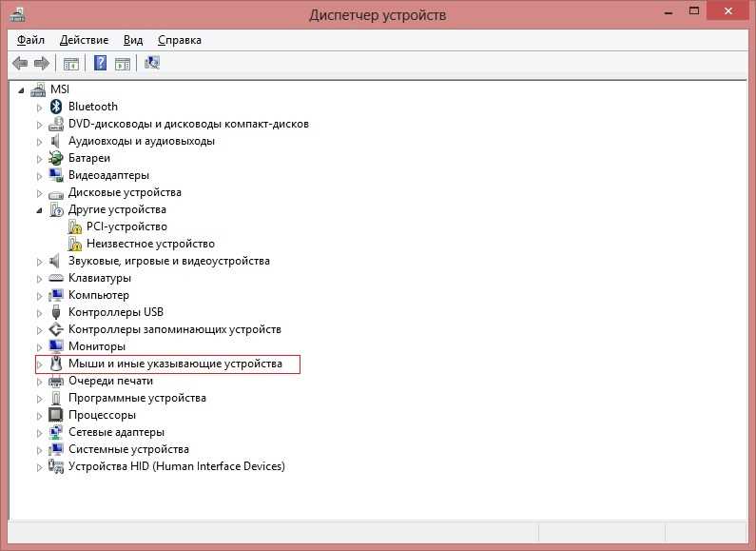Click the Forward arrow toolbar icon

[42, 63]
